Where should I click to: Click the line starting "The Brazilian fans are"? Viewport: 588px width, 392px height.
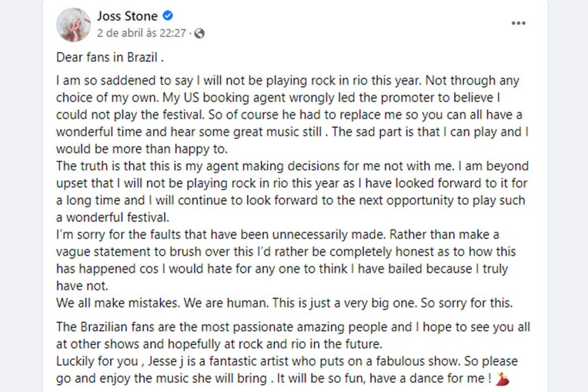coord(293,328)
